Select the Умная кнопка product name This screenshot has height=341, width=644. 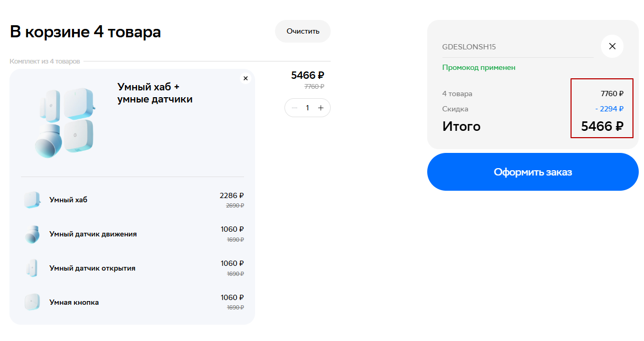click(x=74, y=303)
